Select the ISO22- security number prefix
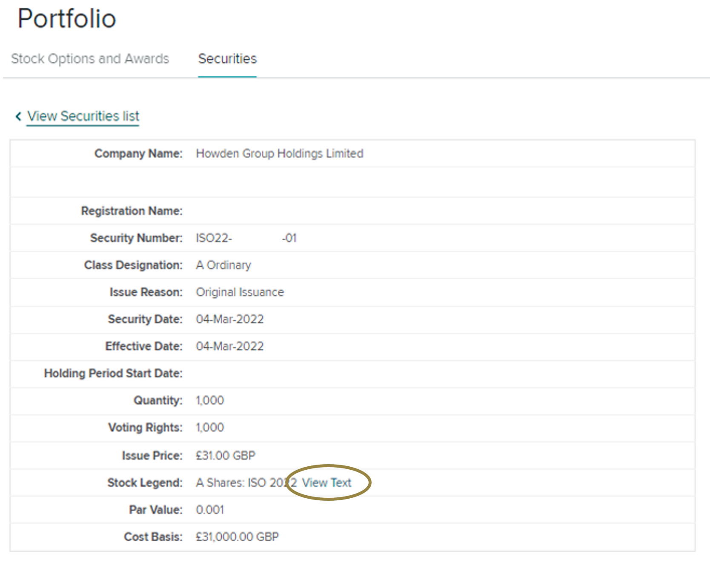This screenshot has height=588, width=710. tap(214, 238)
